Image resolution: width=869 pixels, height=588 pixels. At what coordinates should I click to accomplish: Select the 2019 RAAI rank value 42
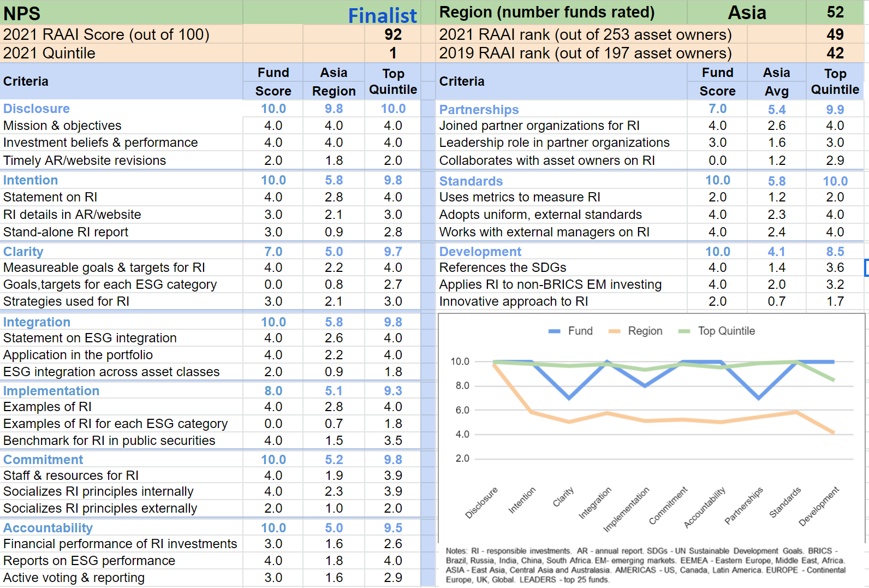click(x=835, y=53)
